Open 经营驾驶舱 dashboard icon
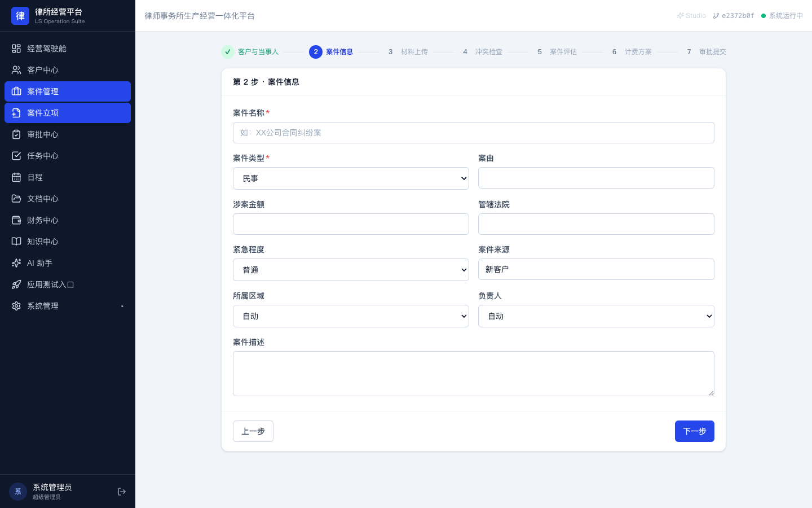Image resolution: width=812 pixels, height=508 pixels. coord(16,49)
